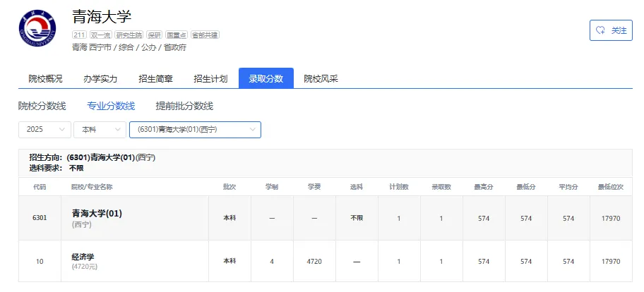
Task: Click 574 最低分 in 青海大学(01) row
Action: click(x=526, y=219)
